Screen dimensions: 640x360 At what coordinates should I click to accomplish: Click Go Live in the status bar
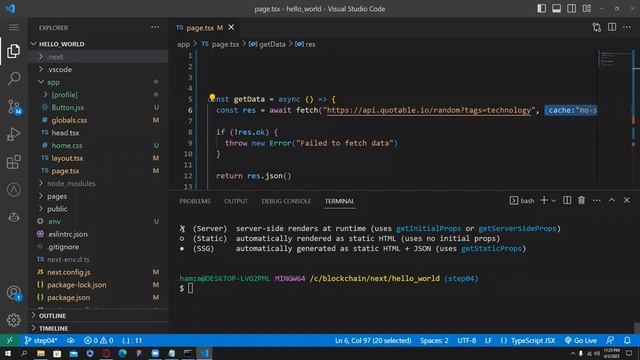click(x=581, y=340)
